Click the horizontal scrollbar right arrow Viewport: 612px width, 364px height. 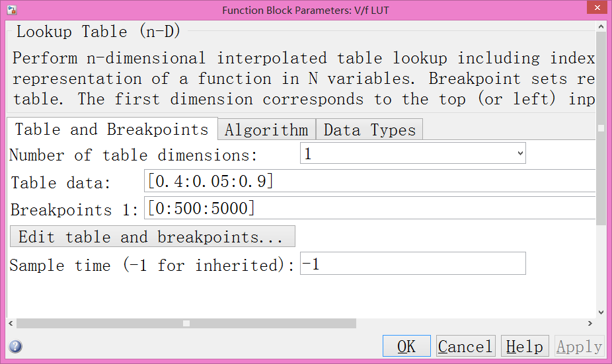coord(590,323)
